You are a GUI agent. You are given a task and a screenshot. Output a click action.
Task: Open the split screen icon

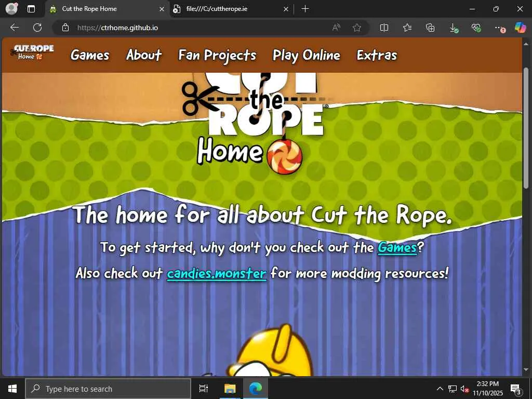click(x=384, y=28)
